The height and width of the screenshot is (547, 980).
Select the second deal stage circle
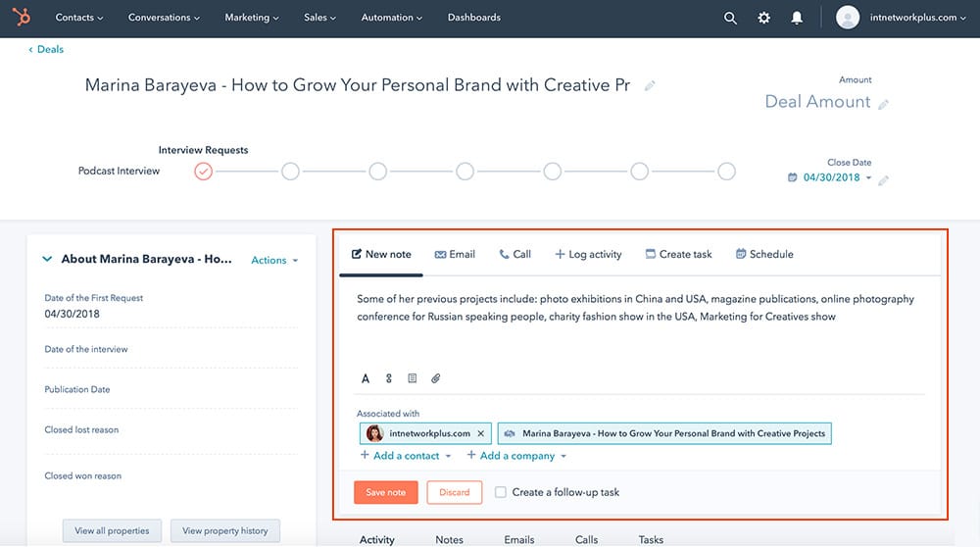click(x=291, y=171)
